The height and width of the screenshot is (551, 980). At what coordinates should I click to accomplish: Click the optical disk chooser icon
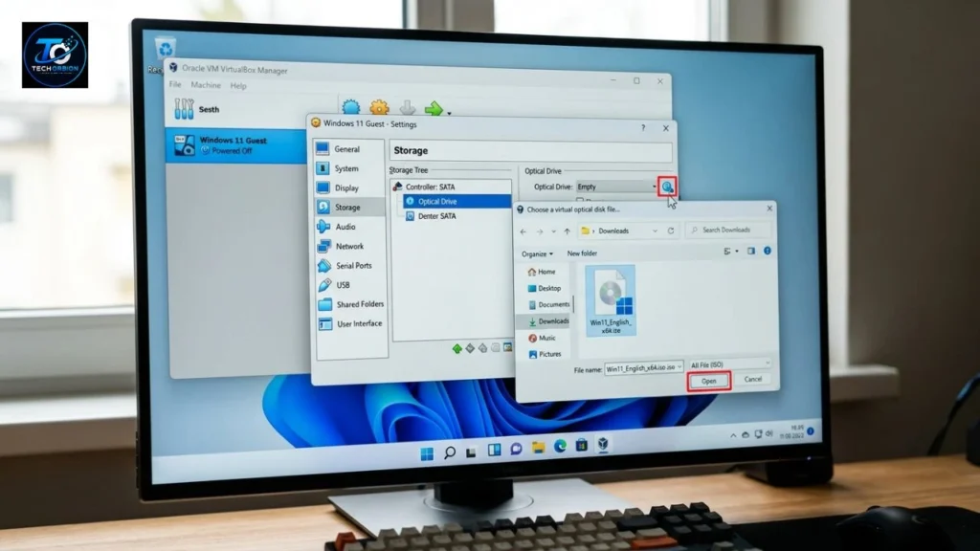click(667, 187)
